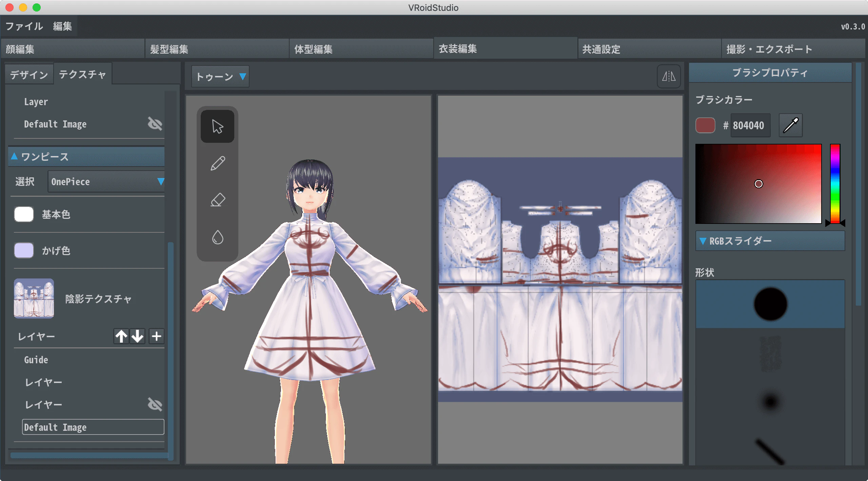Expand the RGBスライダー section
Screen dimensions: 868x481
[770, 241]
